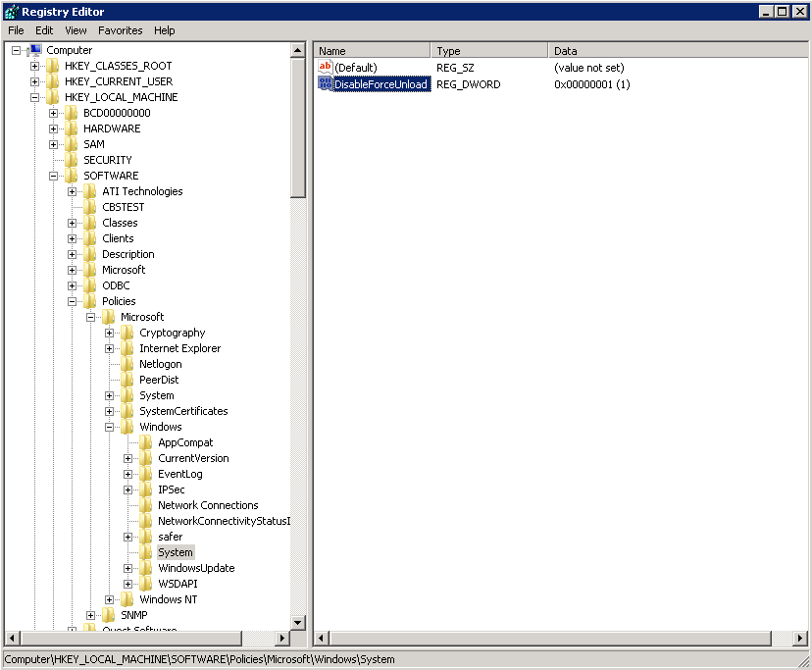Viewport: 812px width, 670px height.
Task: Click the Computer icon at tree root
Action: [34, 50]
